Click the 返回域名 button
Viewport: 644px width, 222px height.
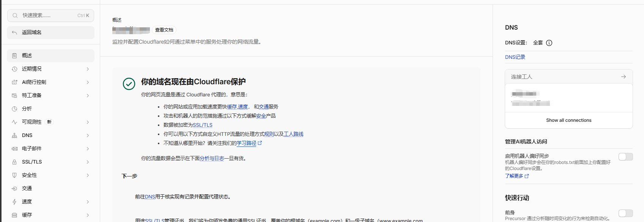(x=50, y=33)
